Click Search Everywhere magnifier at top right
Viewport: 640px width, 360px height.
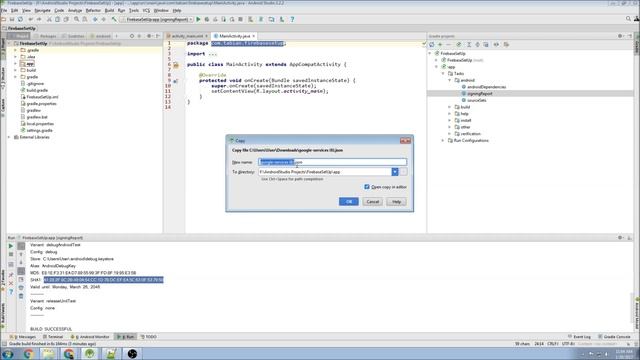pyautogui.click(x=628, y=19)
